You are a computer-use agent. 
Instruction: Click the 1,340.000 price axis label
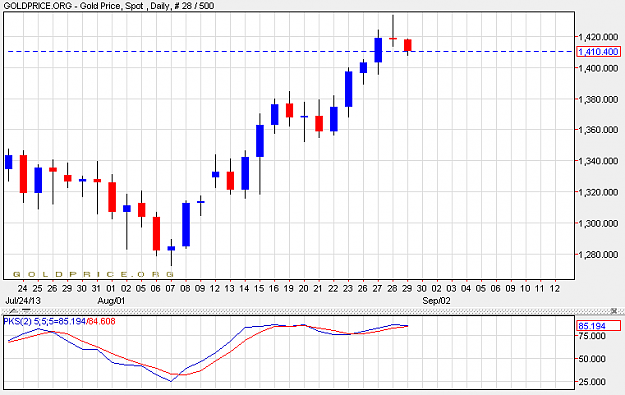pyautogui.click(x=598, y=161)
